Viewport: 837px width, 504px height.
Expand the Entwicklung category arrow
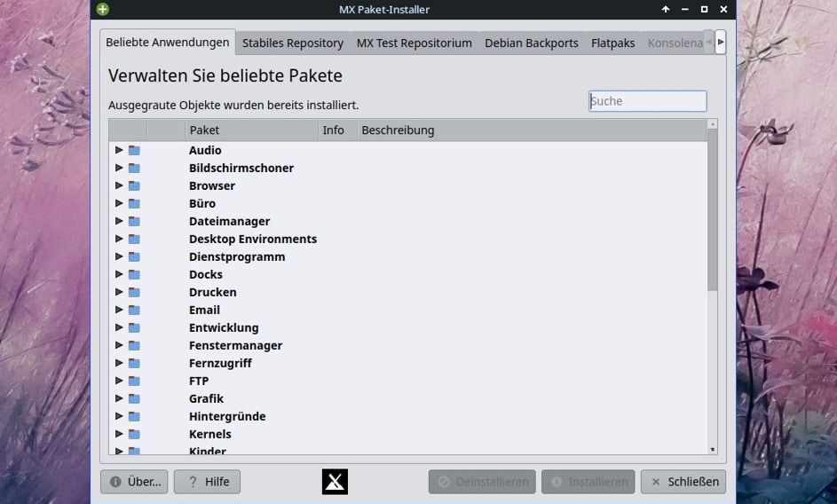119,327
